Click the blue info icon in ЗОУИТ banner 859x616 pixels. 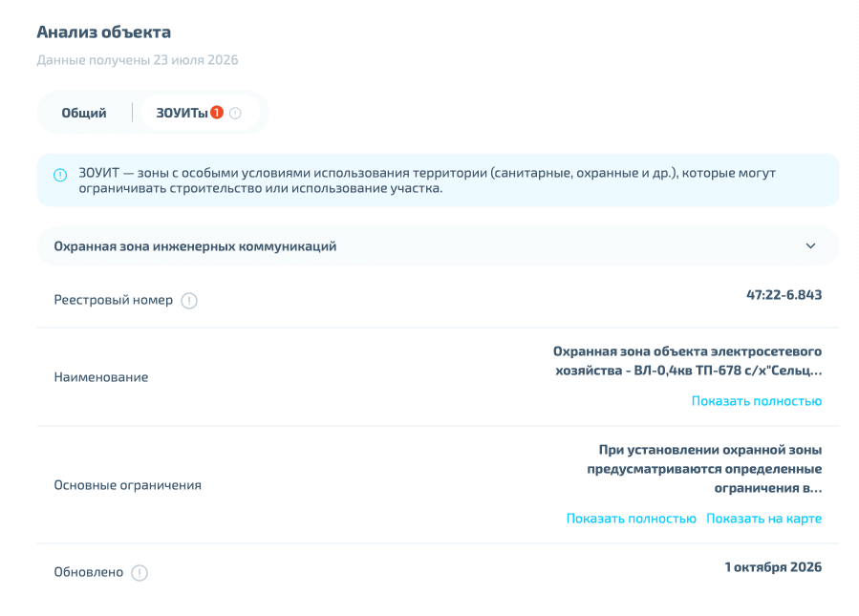tap(60, 175)
